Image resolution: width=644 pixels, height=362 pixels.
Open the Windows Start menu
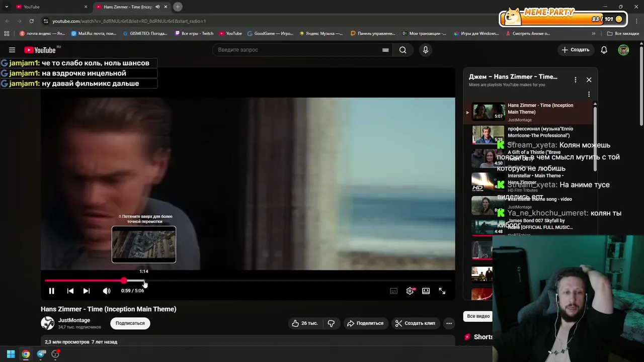[x=11, y=354]
